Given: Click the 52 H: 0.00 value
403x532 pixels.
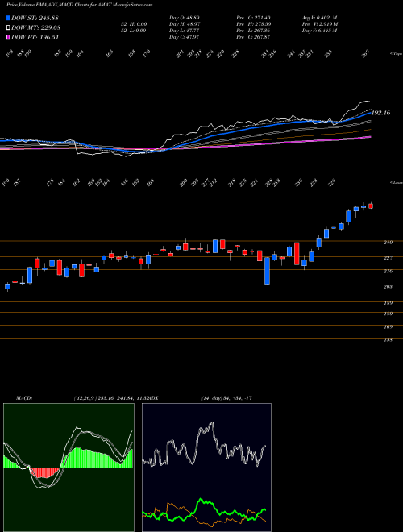Looking at the screenshot, I should coord(134,24).
